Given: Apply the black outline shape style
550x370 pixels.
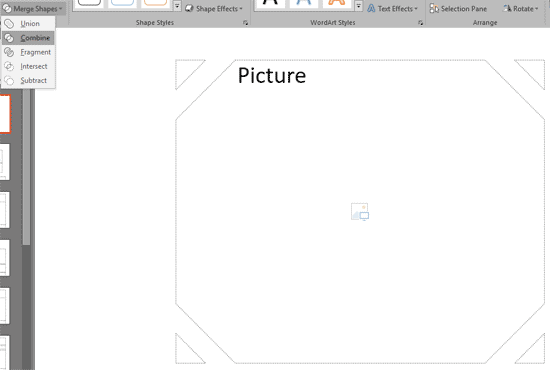Looking at the screenshot, I should click(x=89, y=3).
